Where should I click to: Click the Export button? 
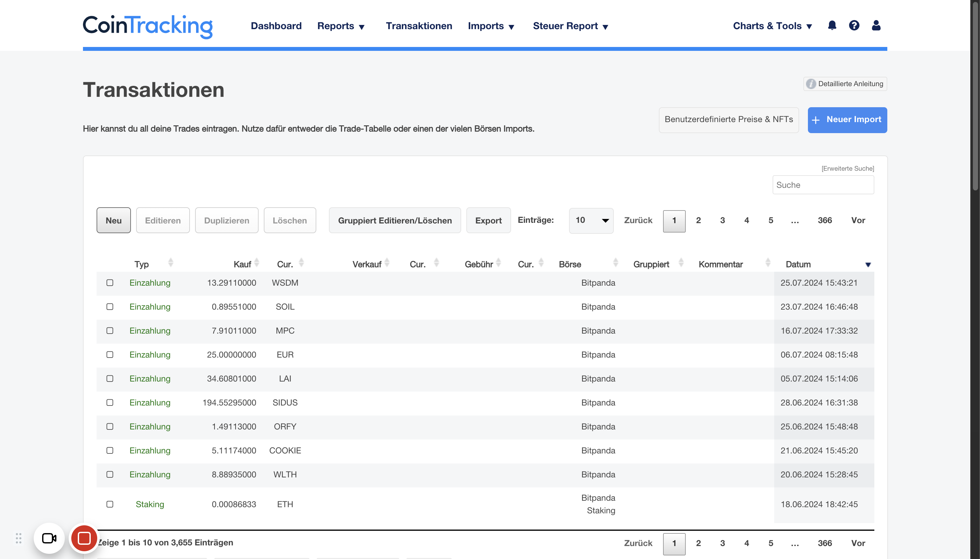(488, 220)
